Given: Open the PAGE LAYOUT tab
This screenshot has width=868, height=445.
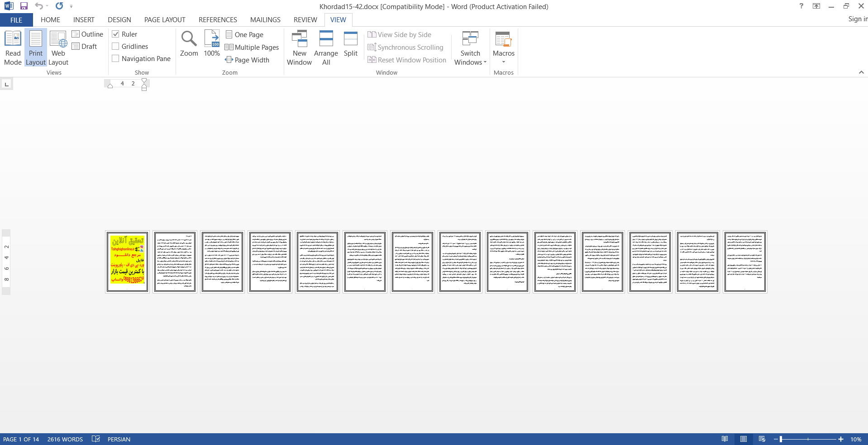Looking at the screenshot, I should tap(165, 20).
